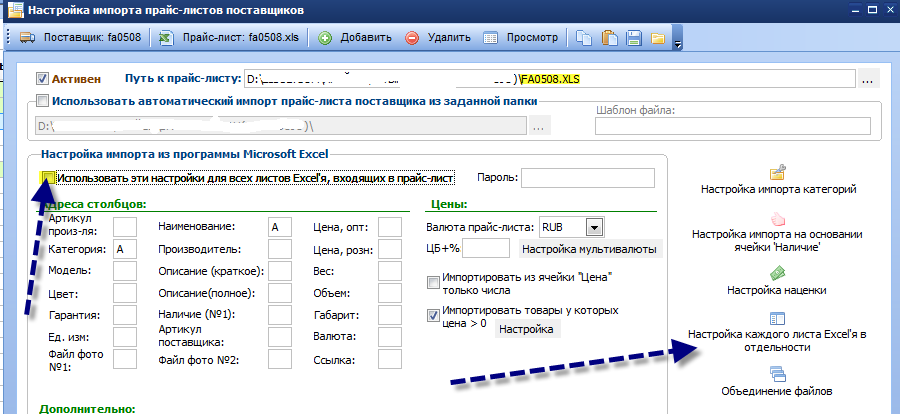900x414 pixels.
Task: Open Настройка импорта категорий icon
Action: [x=778, y=172]
